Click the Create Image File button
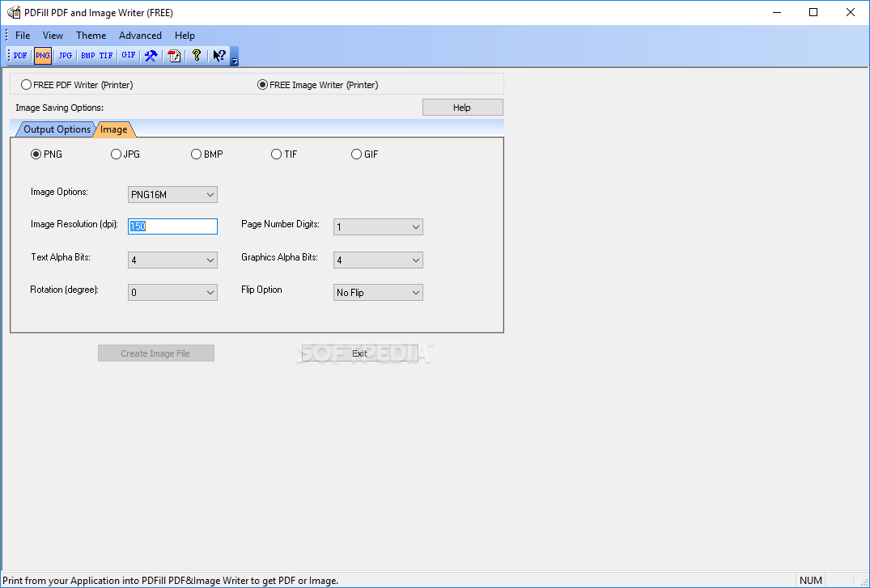 (156, 353)
